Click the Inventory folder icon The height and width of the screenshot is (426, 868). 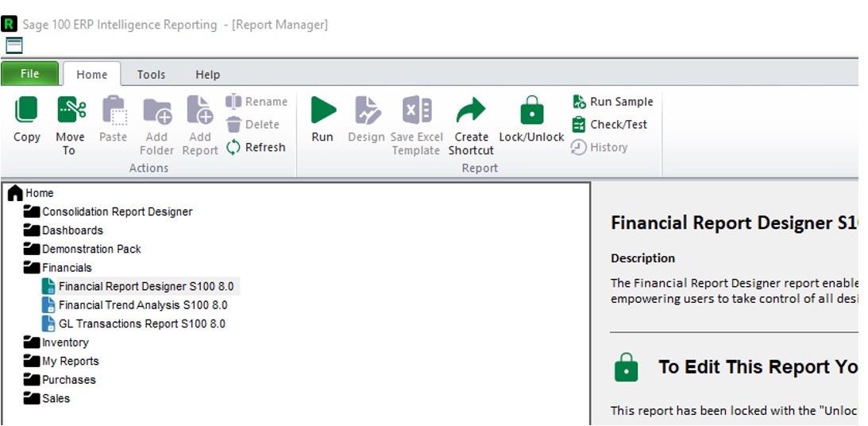[32, 343]
